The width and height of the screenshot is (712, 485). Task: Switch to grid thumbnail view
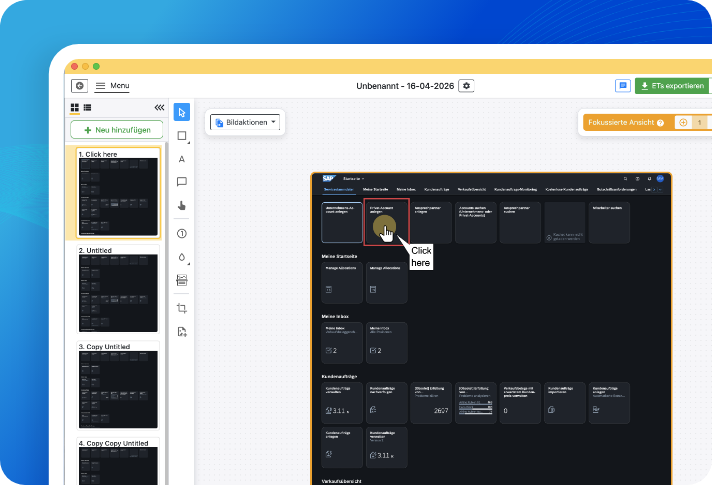[75, 108]
